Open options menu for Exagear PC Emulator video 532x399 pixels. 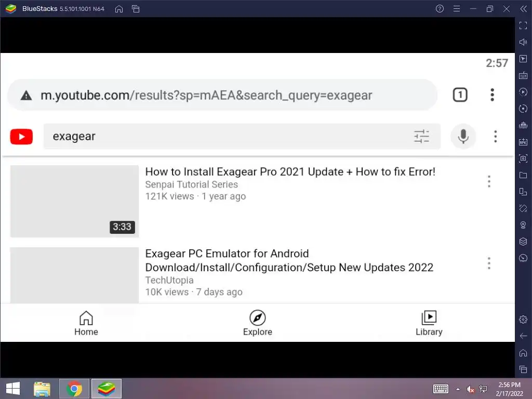click(489, 263)
